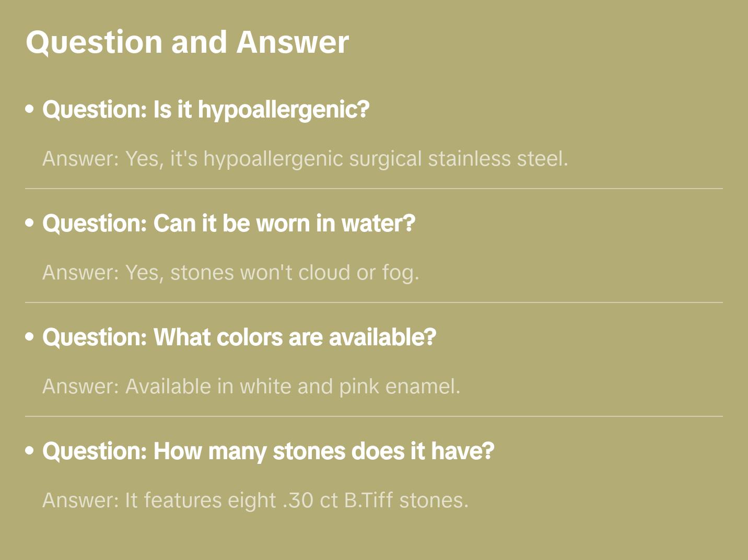
Task: Toggle the "How many stones does it have?" question
Action: pos(268,451)
